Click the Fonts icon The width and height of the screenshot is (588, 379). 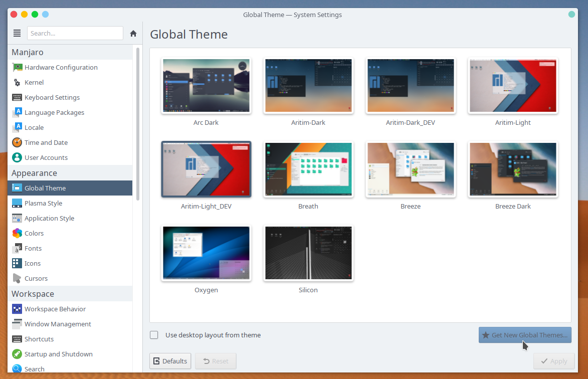(17, 248)
